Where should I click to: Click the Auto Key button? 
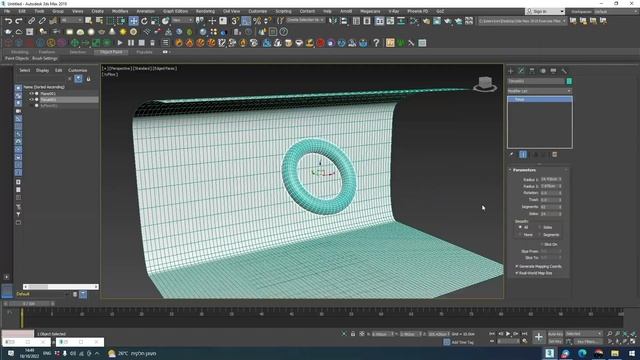(555, 334)
